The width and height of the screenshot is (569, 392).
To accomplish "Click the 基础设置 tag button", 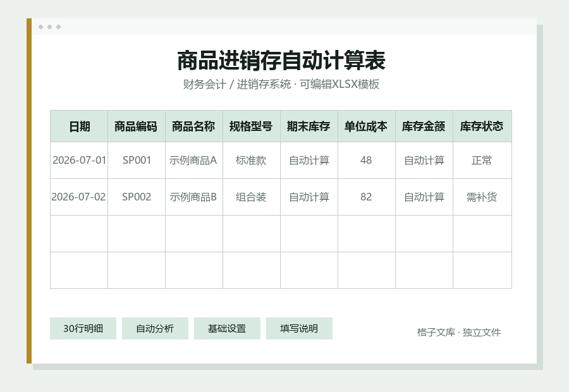I will pyautogui.click(x=227, y=329).
